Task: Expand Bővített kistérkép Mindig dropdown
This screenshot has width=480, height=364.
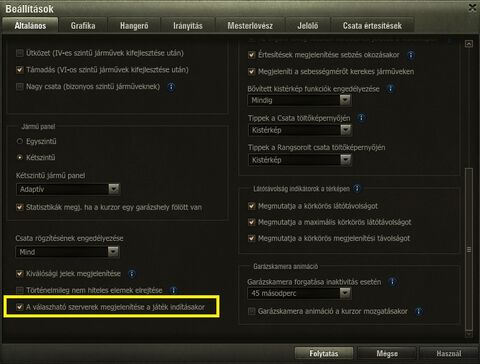Action: point(299,100)
